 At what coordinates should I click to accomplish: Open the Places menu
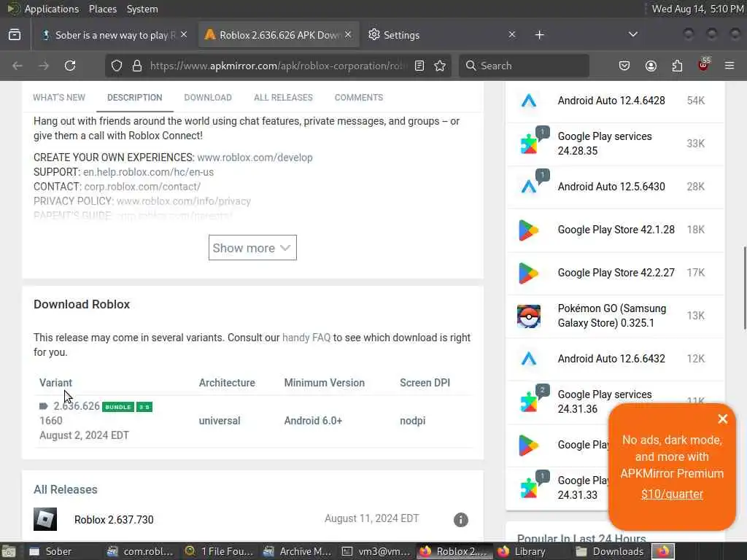coord(102,9)
